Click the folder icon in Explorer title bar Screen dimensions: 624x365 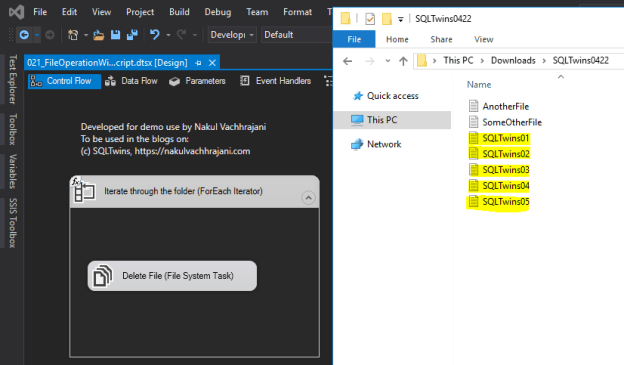[x=345, y=18]
